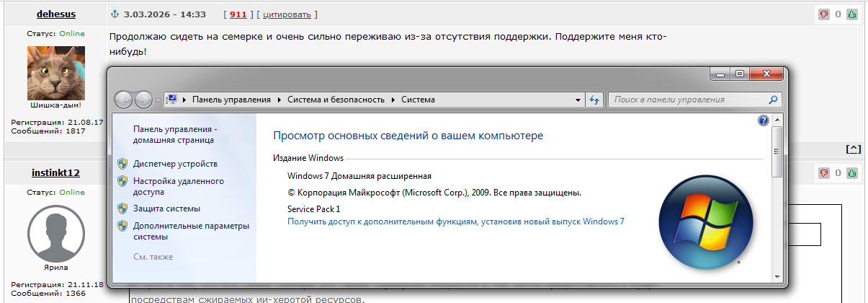The width and height of the screenshot is (868, 303).
Task: Open instinkt12's default silhouette avatar
Action: [56, 233]
